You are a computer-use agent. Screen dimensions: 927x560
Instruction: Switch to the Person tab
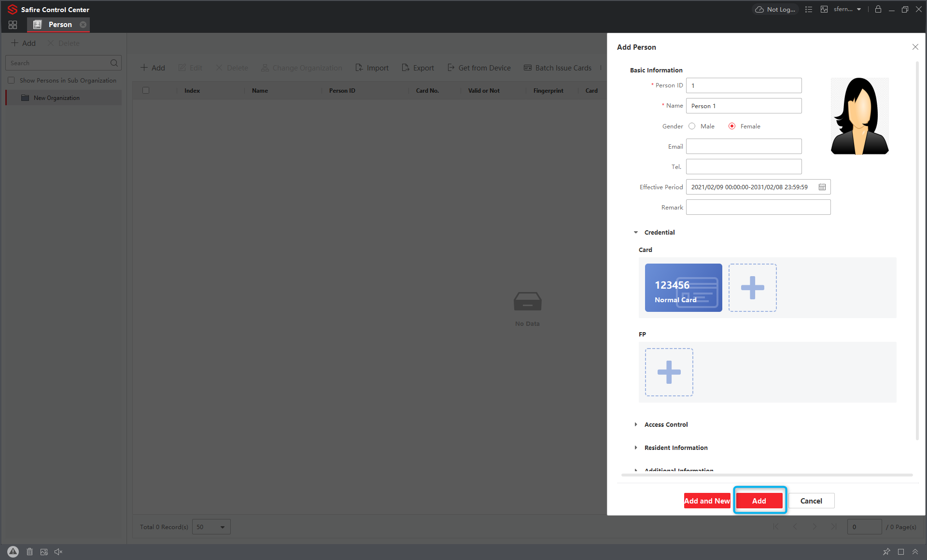point(59,25)
